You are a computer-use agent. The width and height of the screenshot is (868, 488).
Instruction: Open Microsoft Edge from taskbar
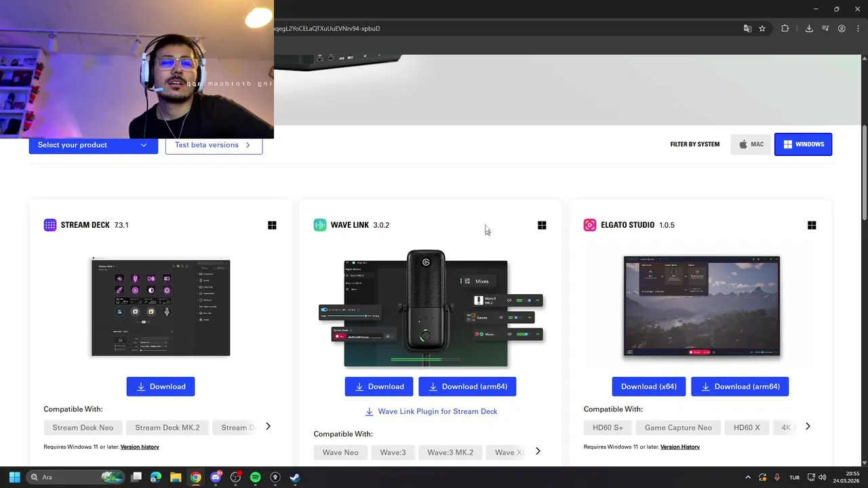[156, 477]
